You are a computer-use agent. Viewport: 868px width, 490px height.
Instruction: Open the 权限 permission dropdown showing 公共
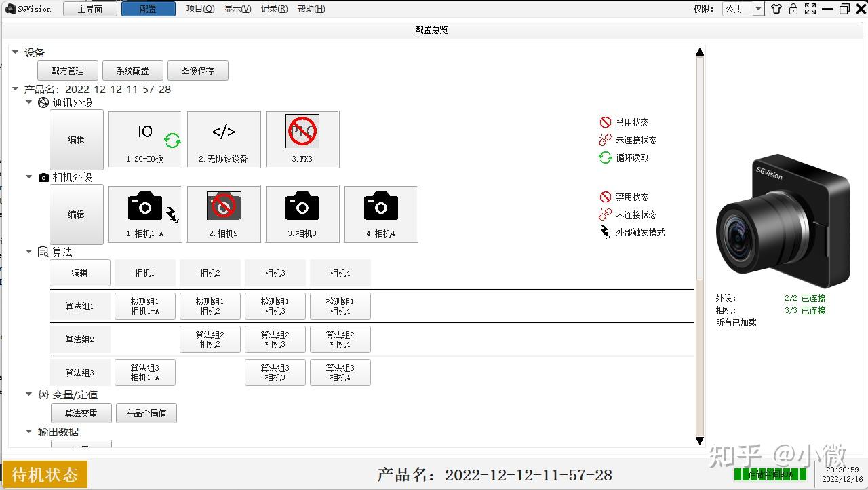pos(743,9)
